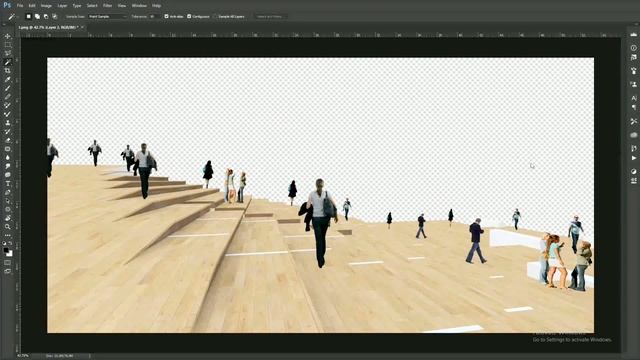Open the Help menu
The image size is (640, 360).
coord(156,6)
